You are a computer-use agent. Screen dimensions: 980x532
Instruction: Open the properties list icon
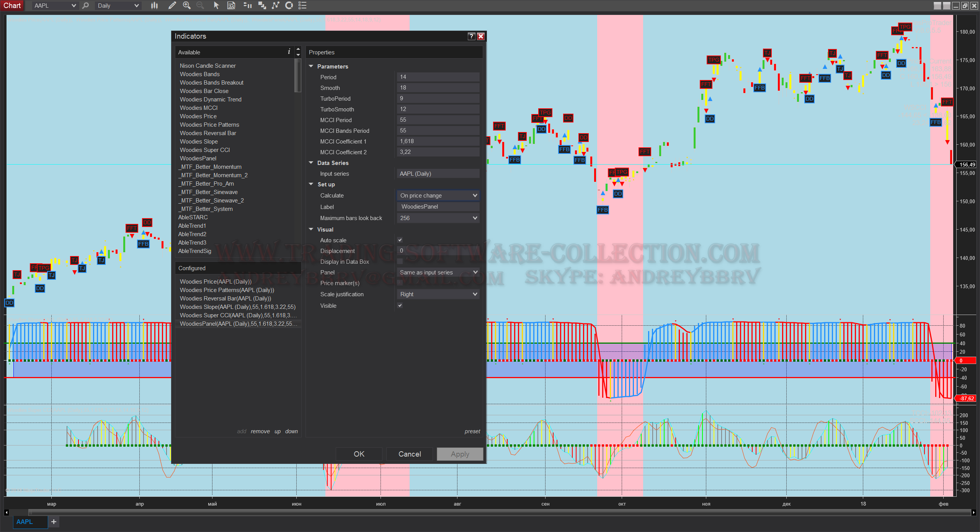coord(302,5)
